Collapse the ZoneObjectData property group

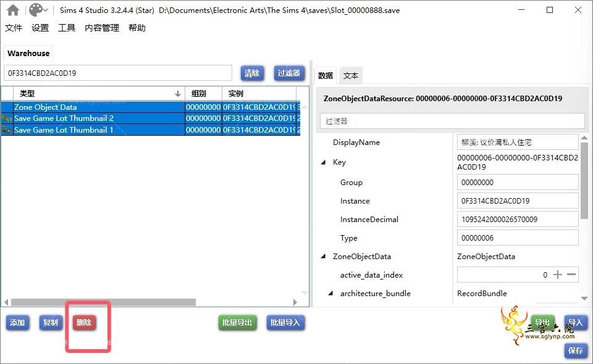pyautogui.click(x=323, y=257)
